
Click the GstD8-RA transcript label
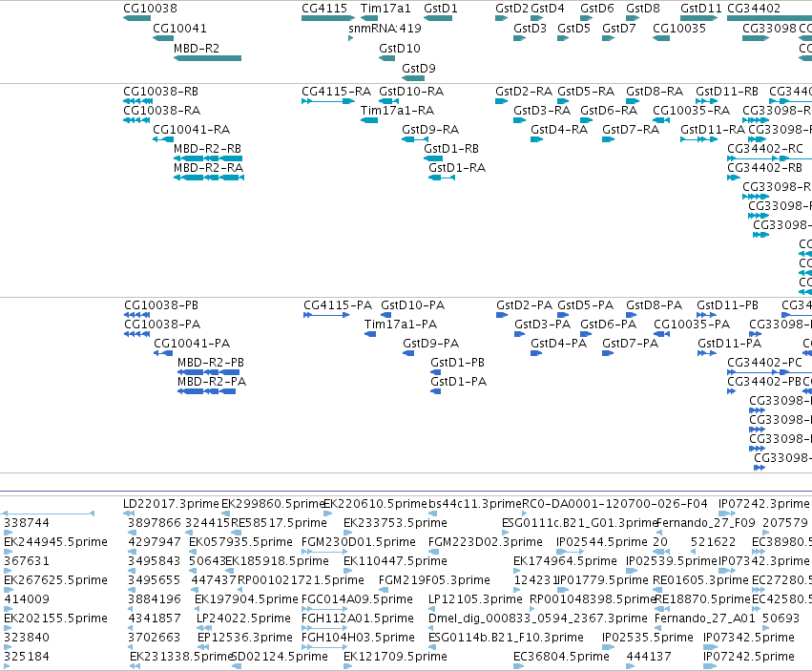[x=655, y=92]
